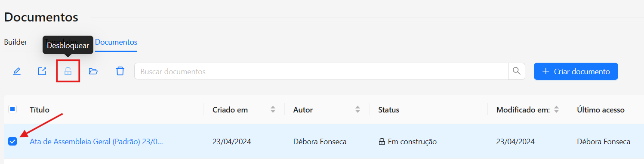Click the trash delete icon
This screenshot has height=164, width=644.
tap(120, 71)
